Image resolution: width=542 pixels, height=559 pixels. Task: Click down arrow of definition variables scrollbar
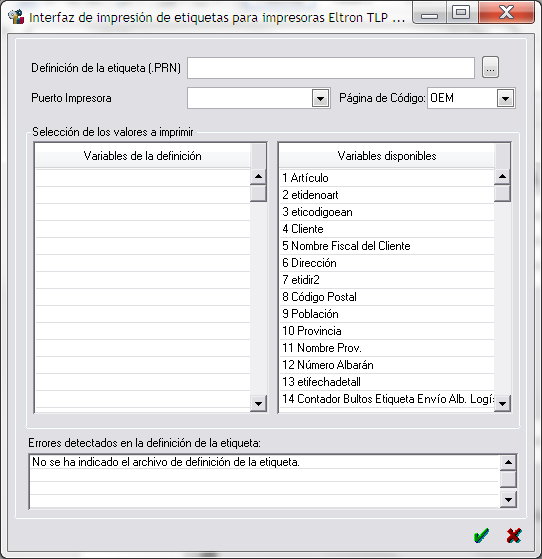point(258,404)
